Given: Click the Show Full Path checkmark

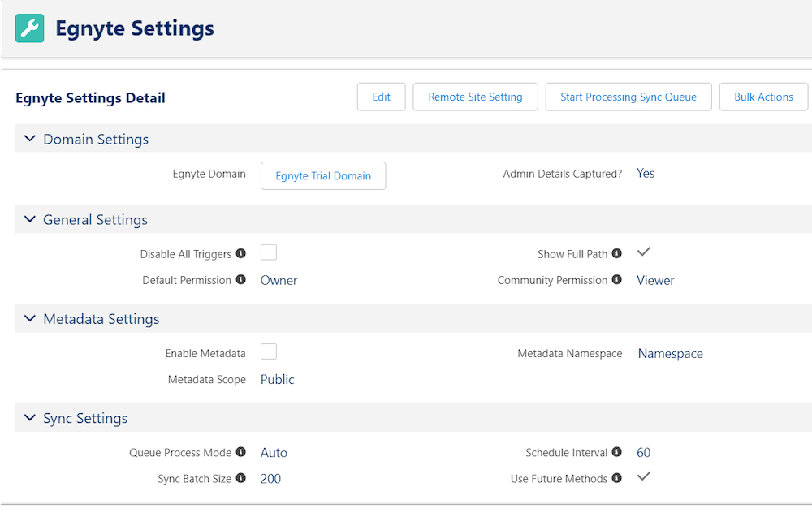Looking at the screenshot, I should pos(644,252).
